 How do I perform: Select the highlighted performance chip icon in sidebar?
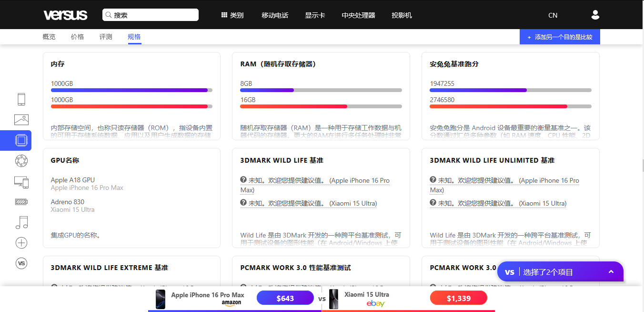click(21, 140)
